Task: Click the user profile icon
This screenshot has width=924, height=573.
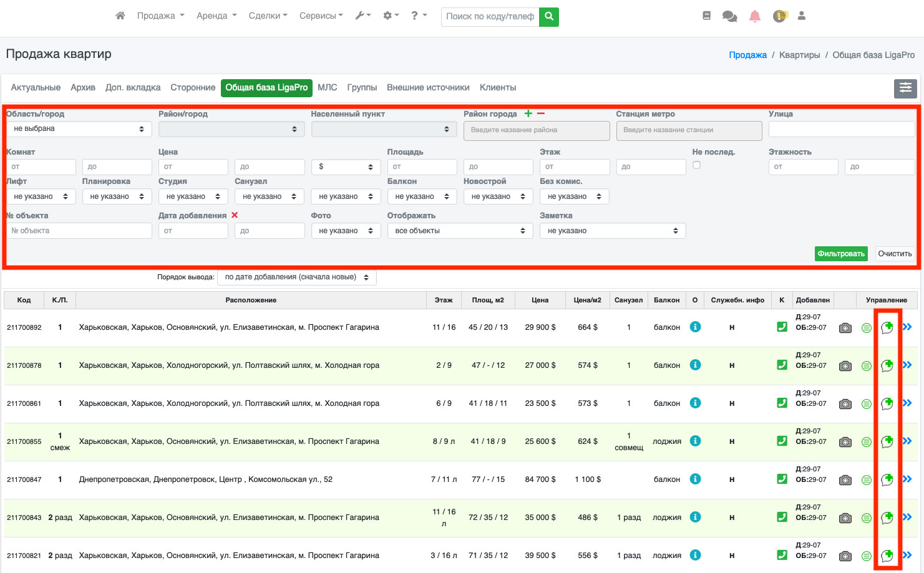Action: click(x=802, y=16)
